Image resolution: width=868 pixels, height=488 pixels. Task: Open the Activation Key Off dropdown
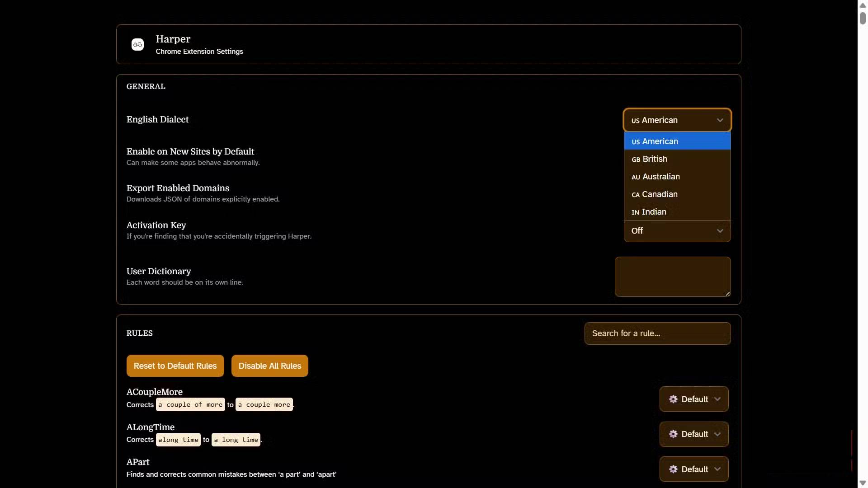[677, 231]
